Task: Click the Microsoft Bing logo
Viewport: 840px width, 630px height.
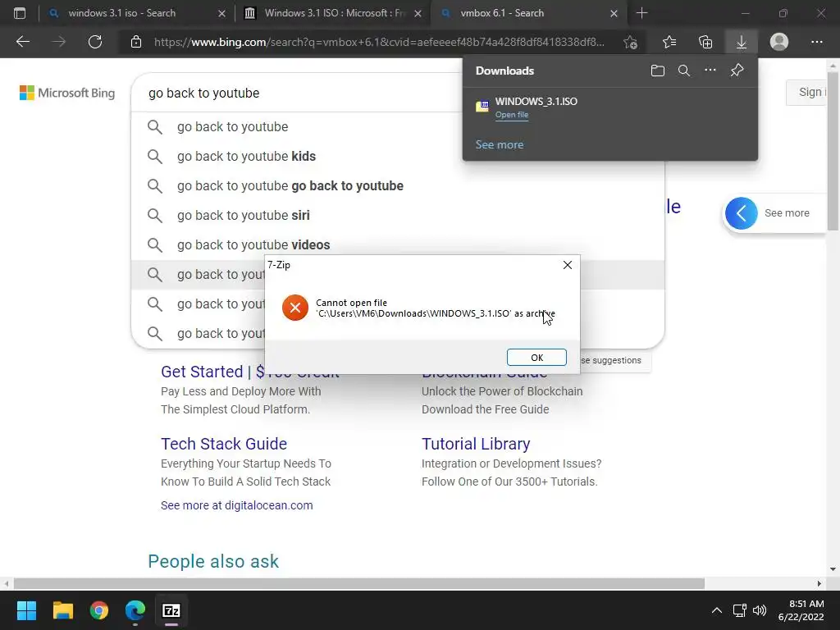Action: (67, 93)
